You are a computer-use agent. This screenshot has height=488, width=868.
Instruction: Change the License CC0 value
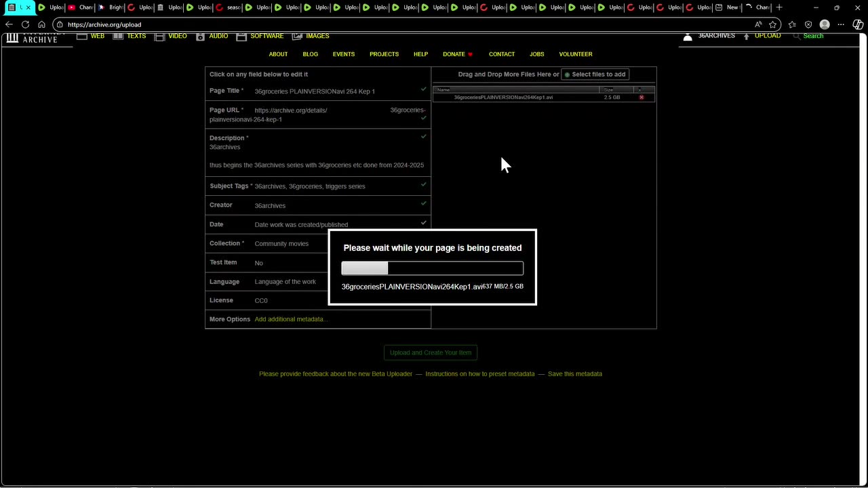coord(261,301)
